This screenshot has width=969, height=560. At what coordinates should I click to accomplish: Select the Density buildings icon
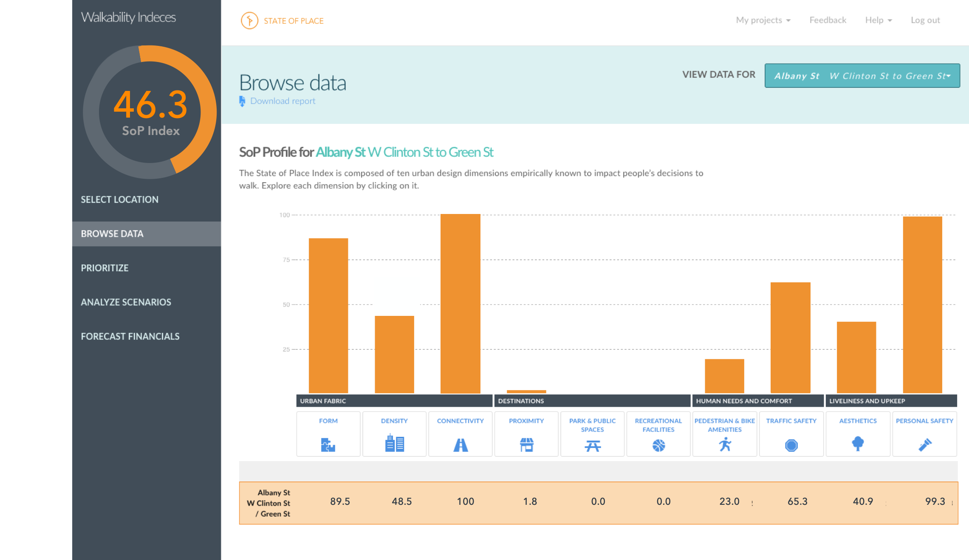394,443
